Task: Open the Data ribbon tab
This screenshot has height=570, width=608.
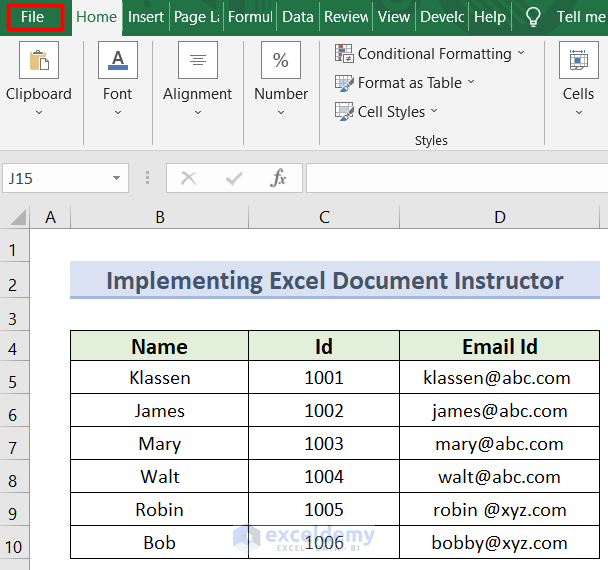Action: (298, 17)
